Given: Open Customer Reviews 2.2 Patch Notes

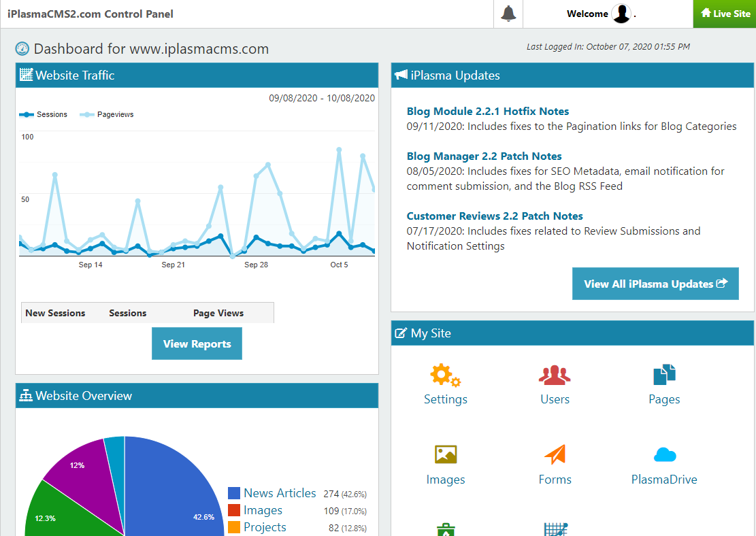Looking at the screenshot, I should pos(495,216).
